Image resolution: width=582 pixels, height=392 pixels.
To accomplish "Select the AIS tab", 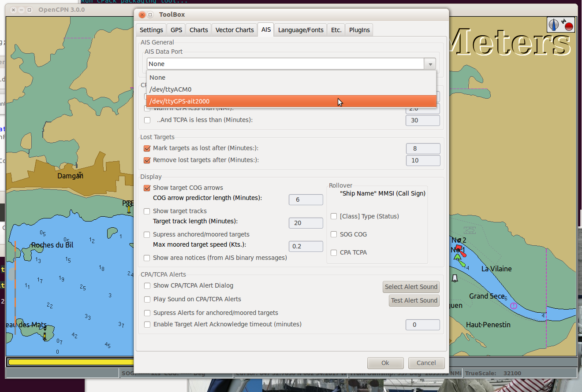I will coord(266,30).
